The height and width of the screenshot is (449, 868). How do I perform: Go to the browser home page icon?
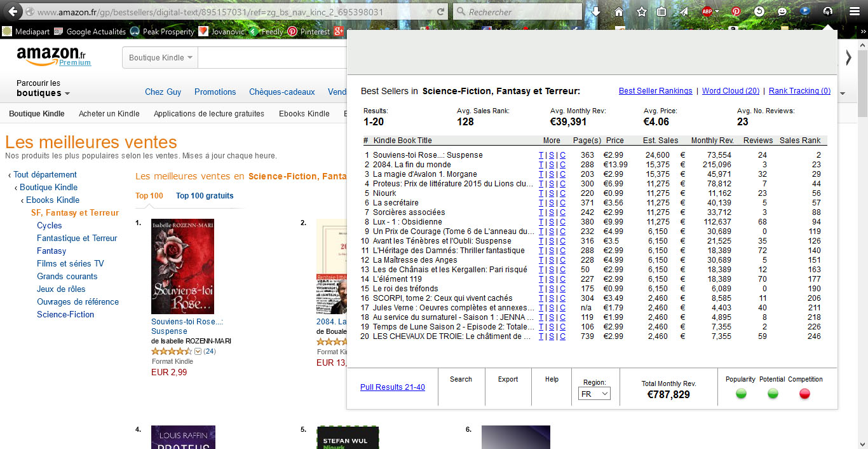pyautogui.click(x=618, y=11)
